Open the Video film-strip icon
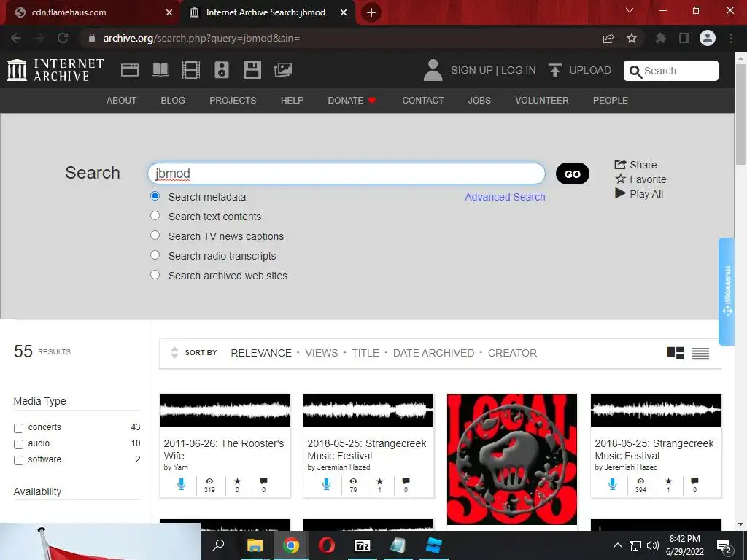The width and height of the screenshot is (747, 560). 190,70
